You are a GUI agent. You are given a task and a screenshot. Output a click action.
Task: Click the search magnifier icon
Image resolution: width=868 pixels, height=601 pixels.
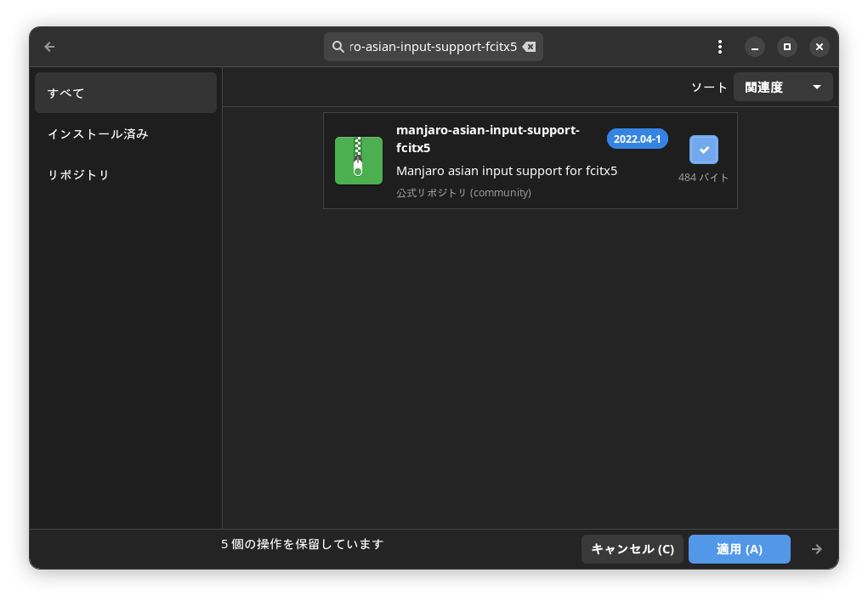click(338, 47)
